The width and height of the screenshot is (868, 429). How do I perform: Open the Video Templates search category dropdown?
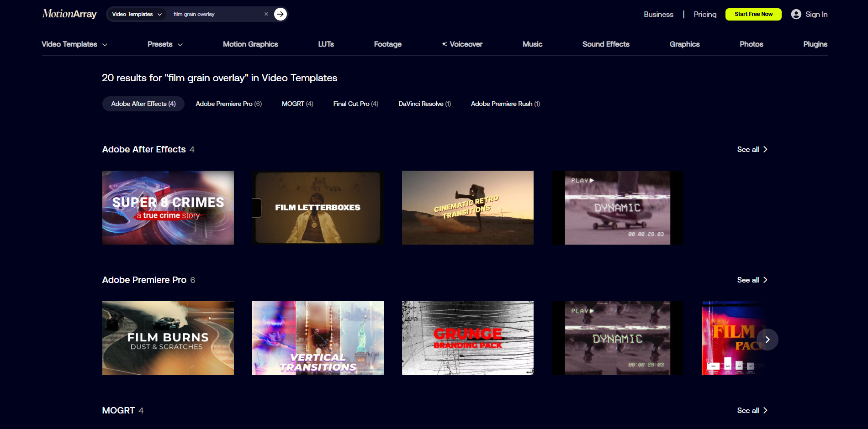pyautogui.click(x=137, y=14)
